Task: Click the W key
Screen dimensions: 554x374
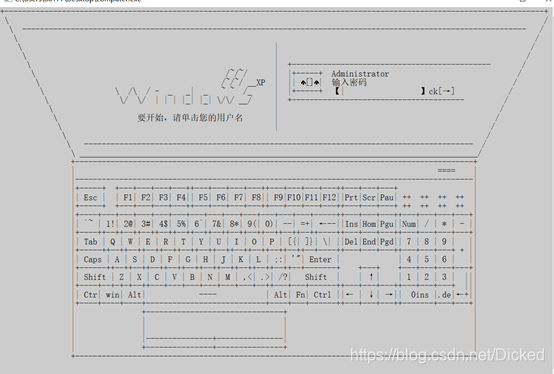Action: click(x=130, y=242)
